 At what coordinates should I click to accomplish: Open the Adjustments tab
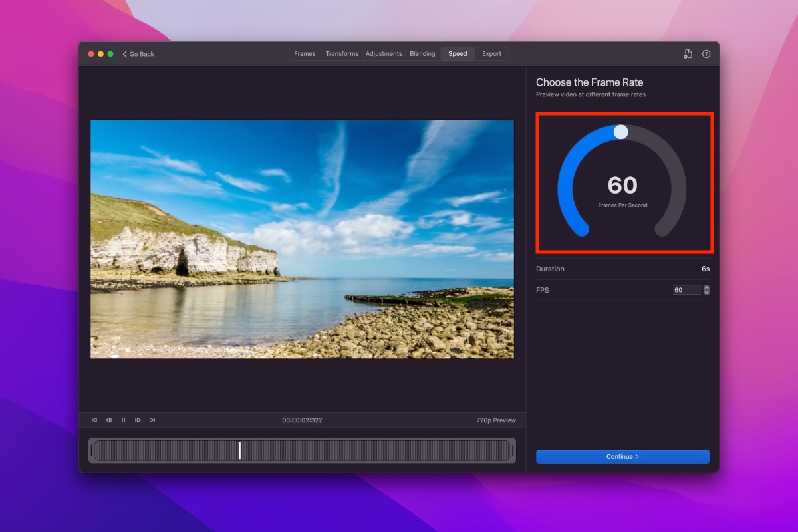(x=384, y=54)
